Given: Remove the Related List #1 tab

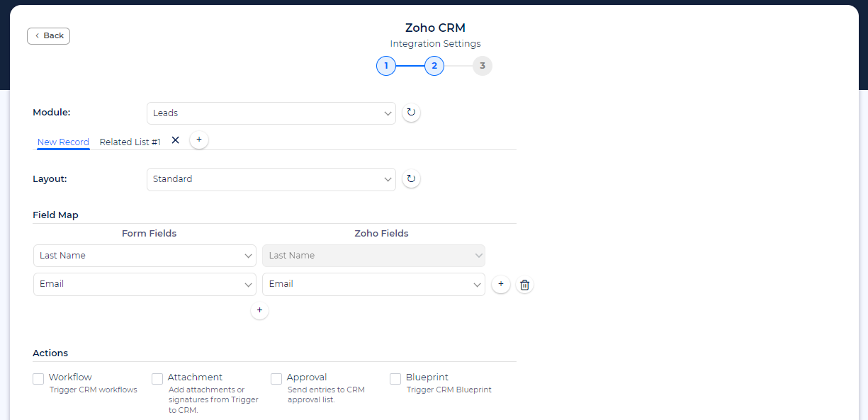Looking at the screenshot, I should click(x=176, y=140).
